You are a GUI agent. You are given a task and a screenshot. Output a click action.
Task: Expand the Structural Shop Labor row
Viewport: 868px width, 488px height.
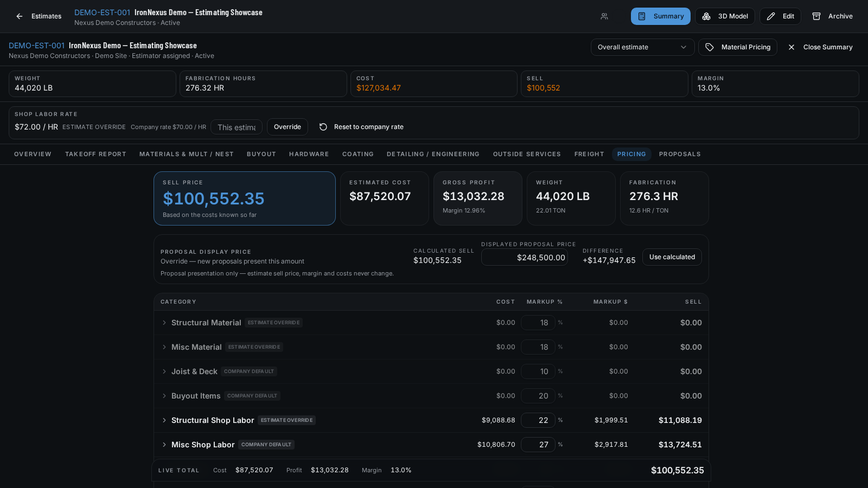coord(164,420)
